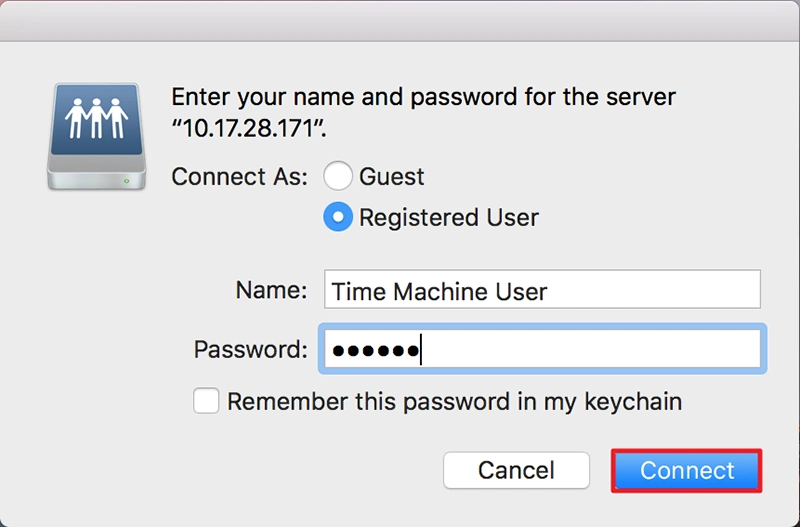
Task: Choose the Registered User radio button
Action: tap(338, 217)
